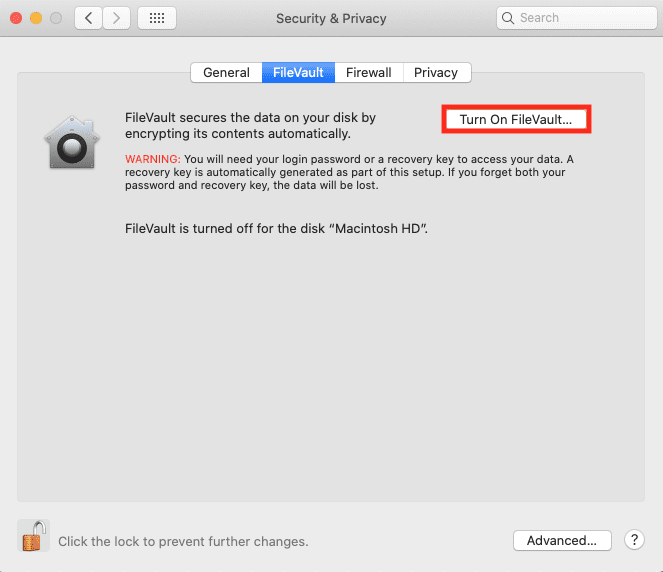Close the Security & Privacy window
Image resolution: width=663 pixels, height=572 pixels.
[16, 18]
